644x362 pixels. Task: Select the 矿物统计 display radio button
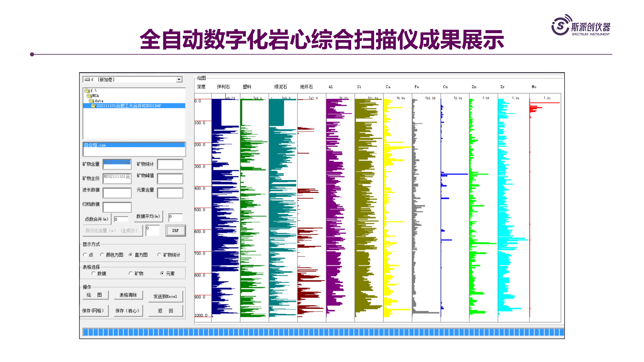click(x=159, y=255)
